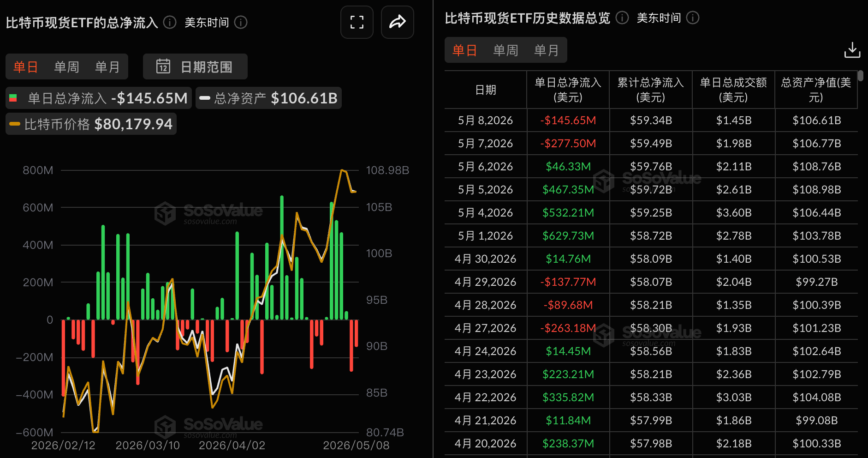The height and width of the screenshot is (458, 868).
Task: Click the table's vertical scrollbar thumb
Action: (x=861, y=76)
